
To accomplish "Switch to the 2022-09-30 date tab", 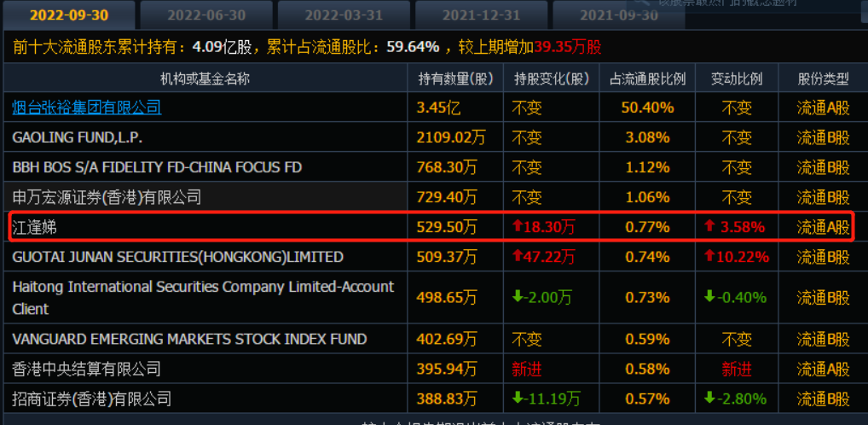I will pyautogui.click(x=68, y=15).
